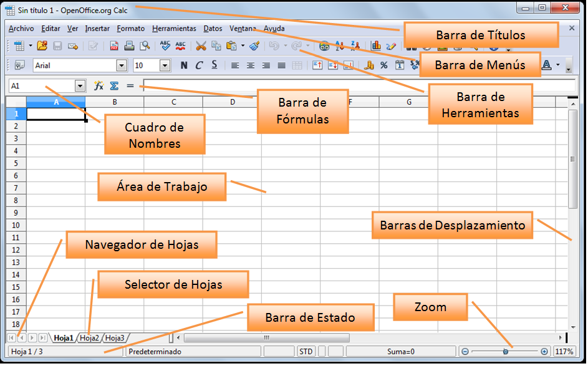
Task: Send document as e-mail via envelope icon
Action: click(x=73, y=46)
